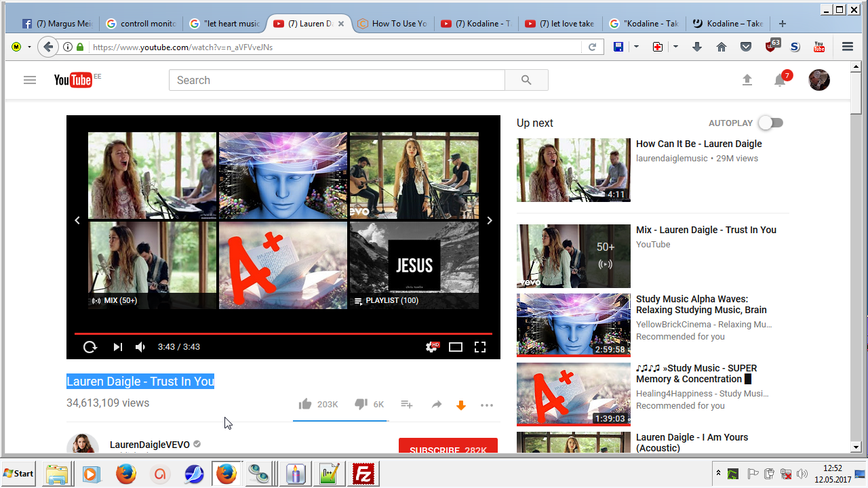Switch player to theater mode
Screen dimensions: 868x488
(456, 347)
